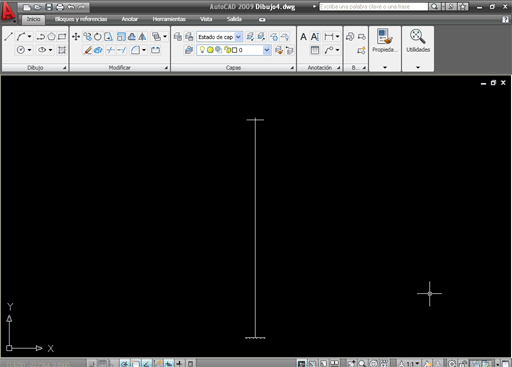Click the Propiedades panel button
The width and height of the screenshot is (512, 367).
click(385, 41)
